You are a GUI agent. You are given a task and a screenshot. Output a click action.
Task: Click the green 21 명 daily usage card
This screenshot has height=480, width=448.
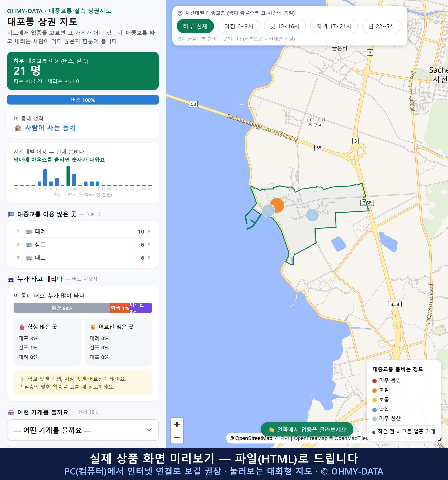click(x=83, y=71)
